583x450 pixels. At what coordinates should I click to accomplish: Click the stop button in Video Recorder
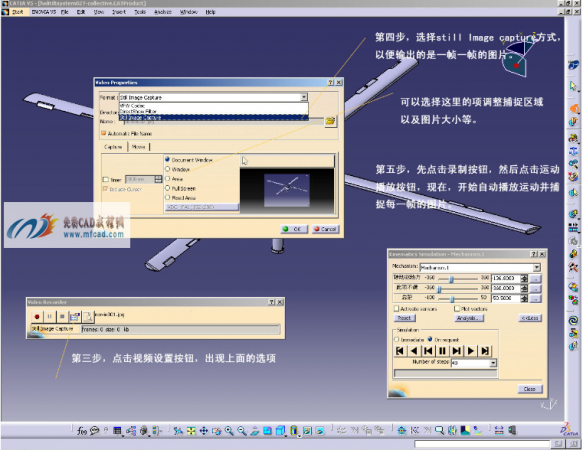(62, 317)
